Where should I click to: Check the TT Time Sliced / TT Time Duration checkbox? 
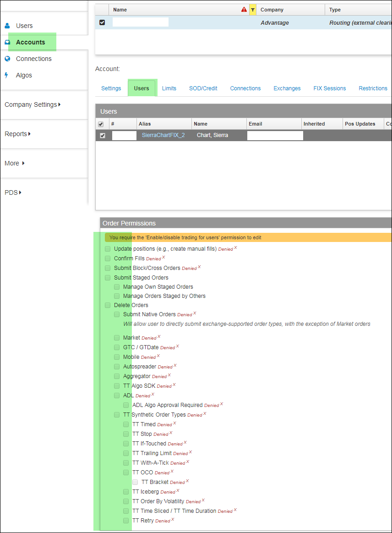pyautogui.click(x=126, y=511)
